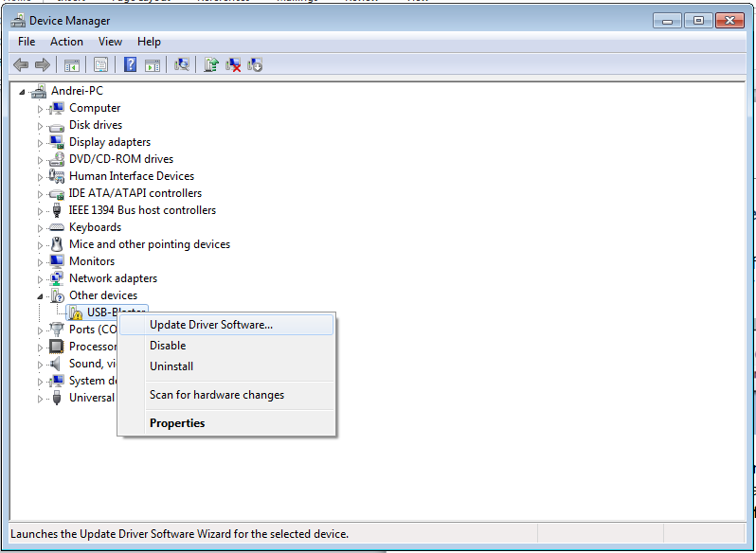
Task: Click the Processors chip icon
Action: [57, 347]
